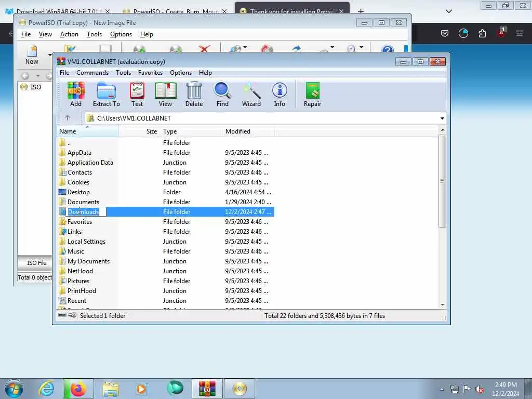Viewport: 532px width, 399px height.
Task: Open a new Firefox tab
Action: (x=361, y=11)
